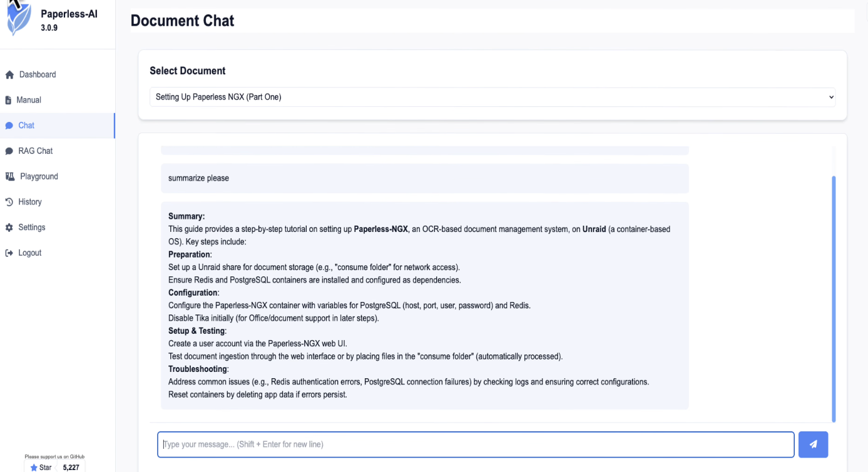Click the Paperless-AI leaf logo

click(x=18, y=19)
